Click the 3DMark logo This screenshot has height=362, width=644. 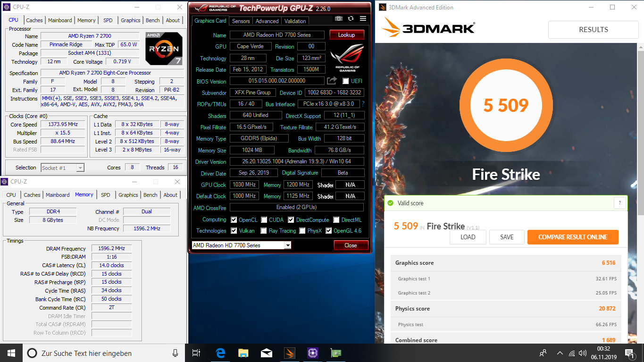(429, 27)
